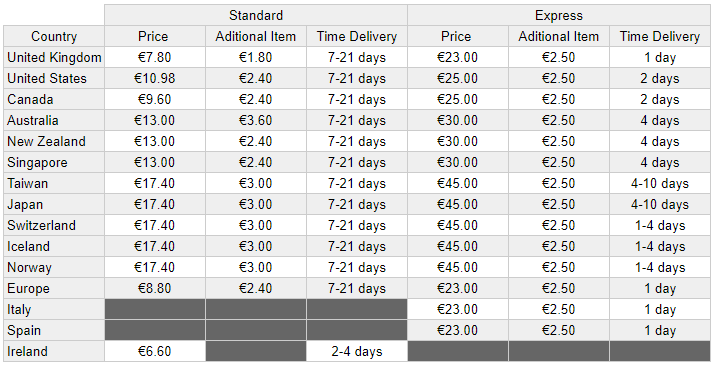The height and width of the screenshot is (366, 716).
Task: Click the Standard column group header
Action: [256, 15]
